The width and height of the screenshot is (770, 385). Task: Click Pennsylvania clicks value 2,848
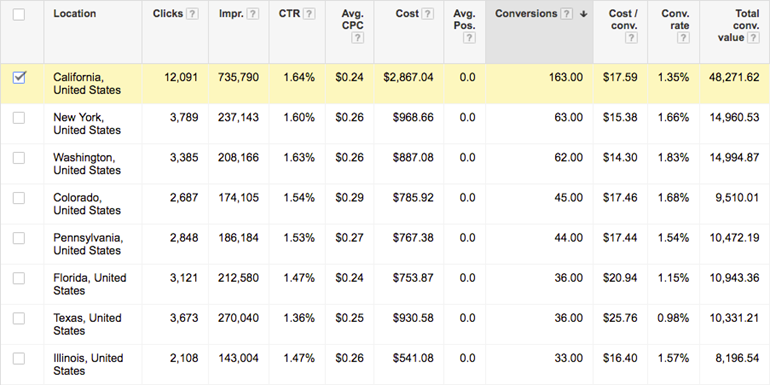click(x=184, y=238)
